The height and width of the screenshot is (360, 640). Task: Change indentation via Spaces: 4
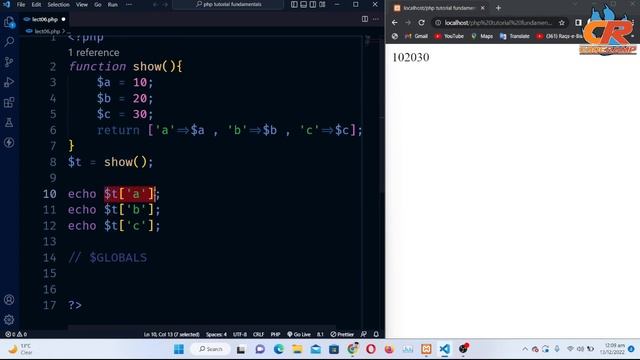point(216,334)
